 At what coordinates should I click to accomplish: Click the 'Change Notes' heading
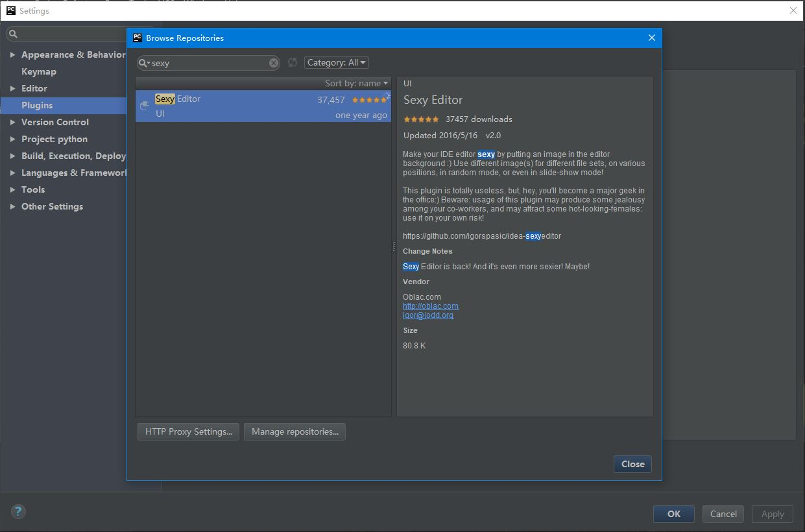tap(427, 251)
